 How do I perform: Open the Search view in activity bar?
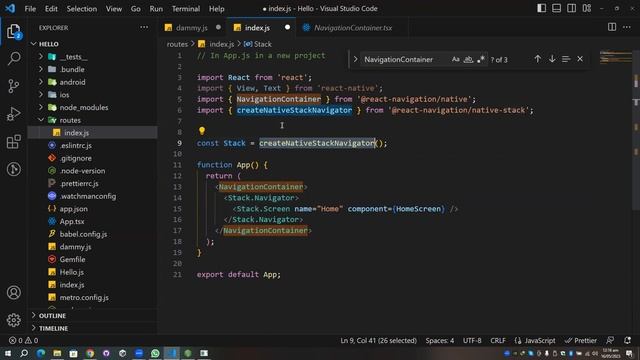13,58
